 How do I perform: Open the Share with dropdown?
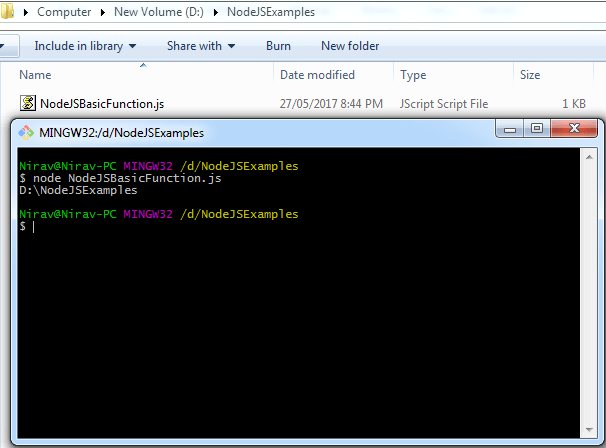201,46
